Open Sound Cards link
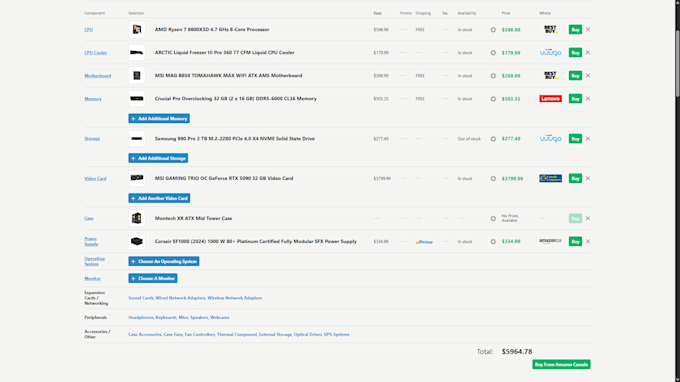Viewport: 680px width, 382px height. click(x=141, y=298)
